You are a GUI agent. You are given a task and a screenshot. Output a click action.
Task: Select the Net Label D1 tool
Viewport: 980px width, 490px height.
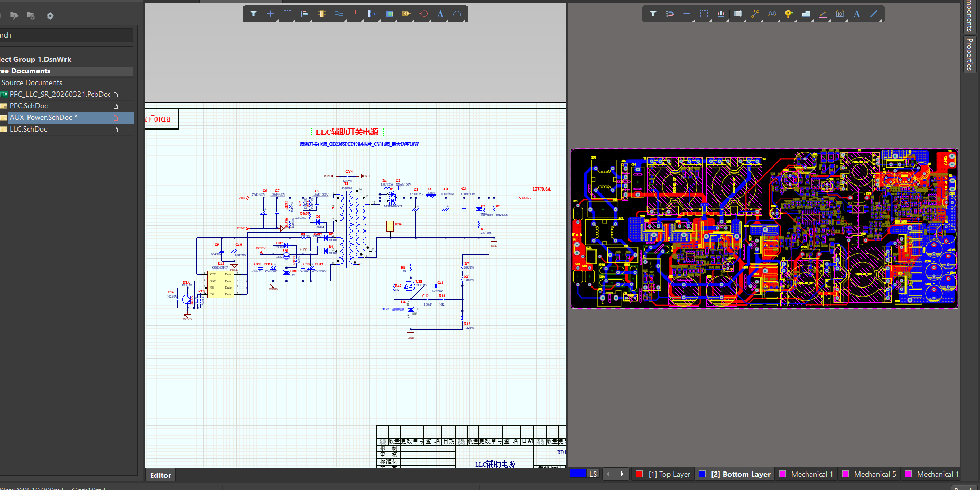point(406,14)
